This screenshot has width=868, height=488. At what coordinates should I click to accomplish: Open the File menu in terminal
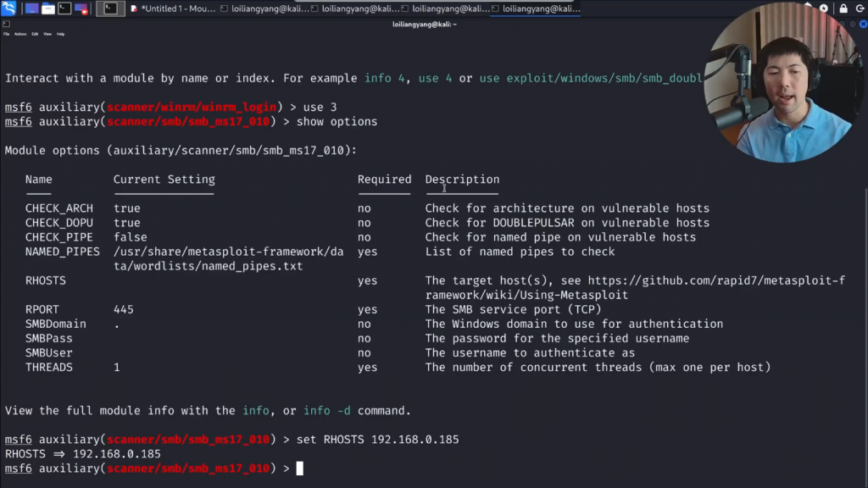[6, 34]
